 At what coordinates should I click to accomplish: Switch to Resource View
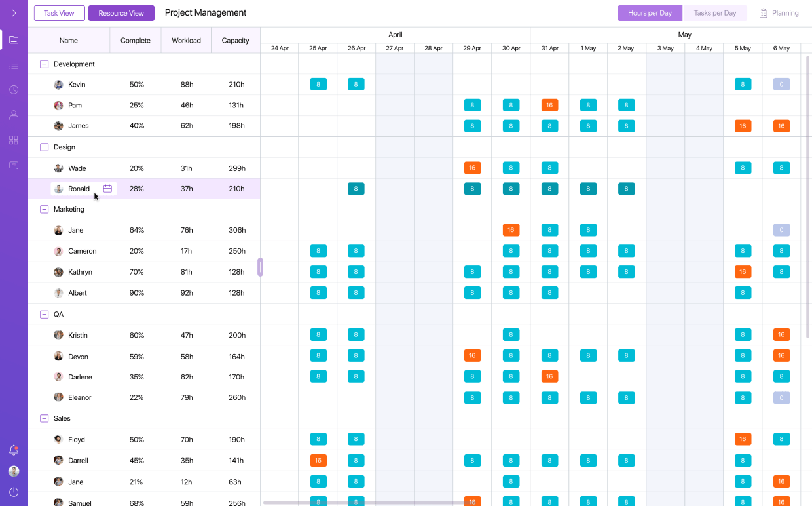121,12
